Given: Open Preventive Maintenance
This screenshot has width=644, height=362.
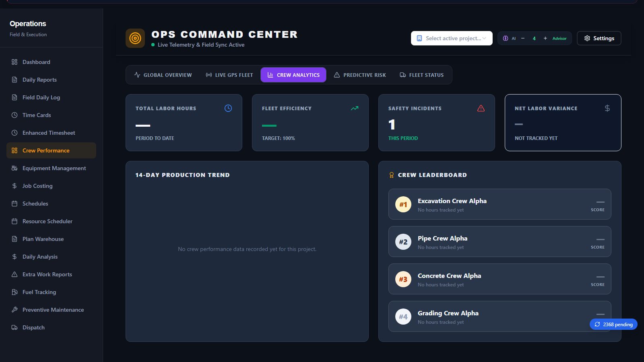Looking at the screenshot, I should click(51, 310).
